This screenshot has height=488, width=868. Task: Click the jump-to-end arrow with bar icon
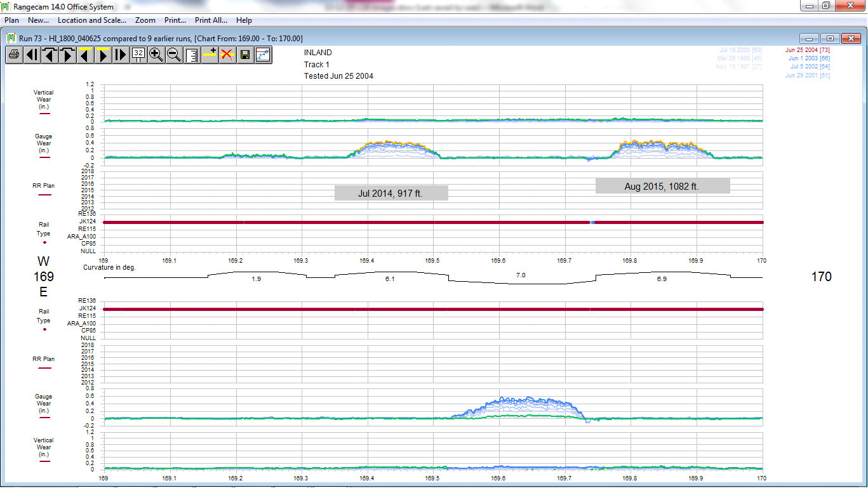coord(121,55)
